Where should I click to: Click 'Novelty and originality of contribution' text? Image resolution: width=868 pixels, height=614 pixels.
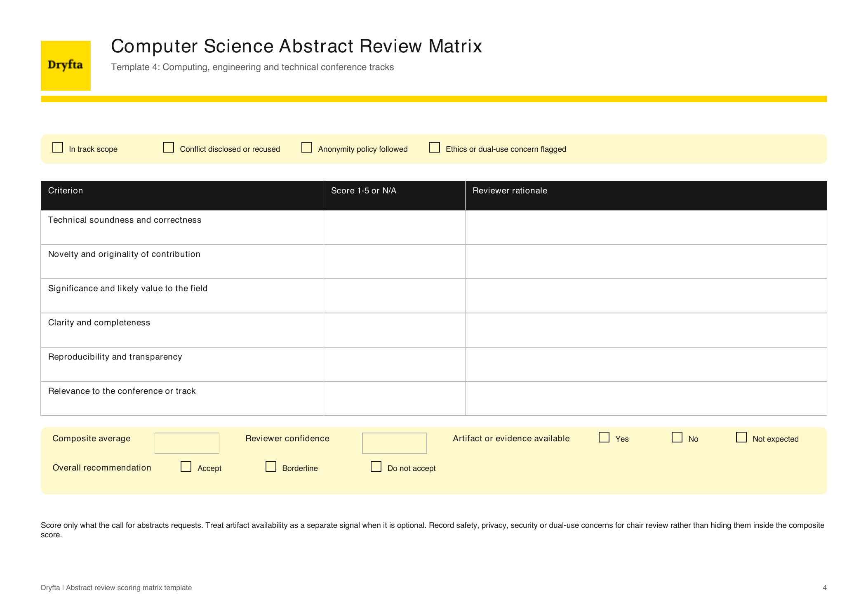124,254
